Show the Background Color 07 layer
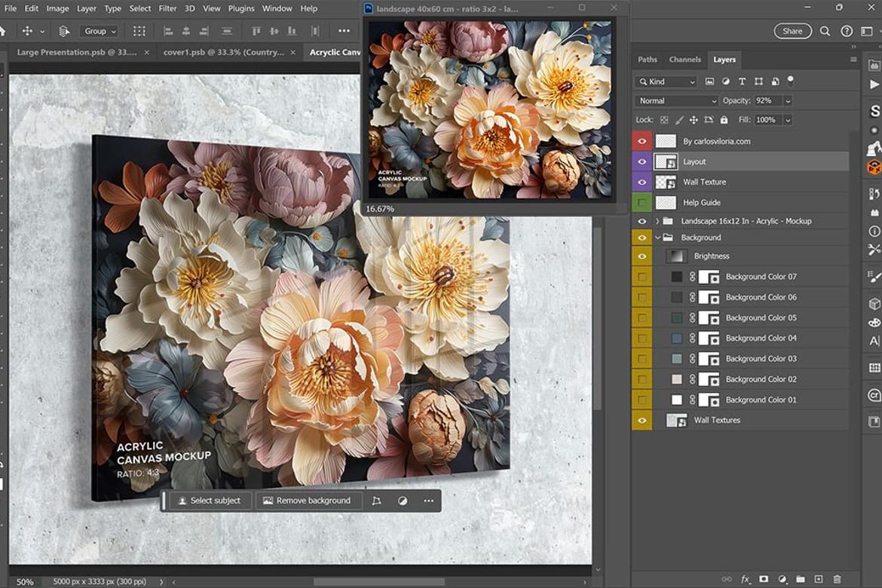This screenshot has width=882, height=588. [x=642, y=277]
